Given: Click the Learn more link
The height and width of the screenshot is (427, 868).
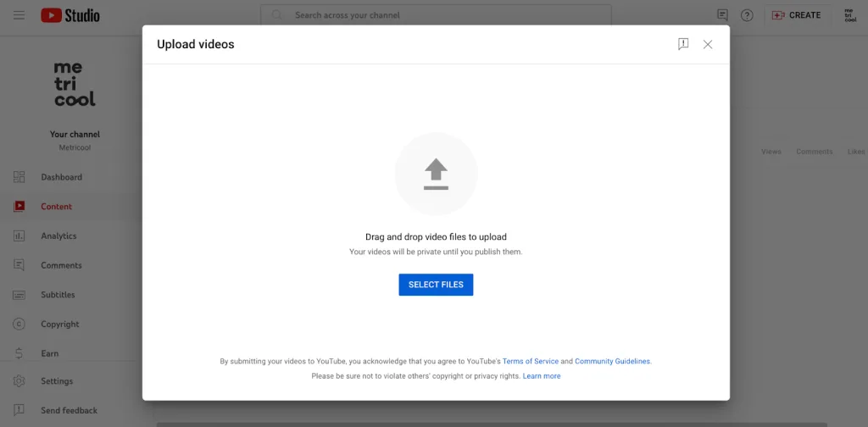Looking at the screenshot, I should coord(542,376).
